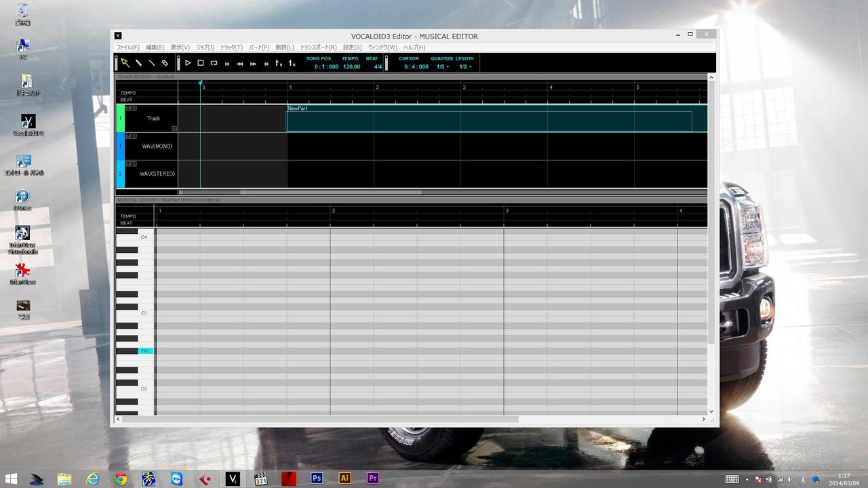This screenshot has height=488, width=868.
Task: Open the Vocaloid3 desktop shortcut
Action: click(28, 125)
